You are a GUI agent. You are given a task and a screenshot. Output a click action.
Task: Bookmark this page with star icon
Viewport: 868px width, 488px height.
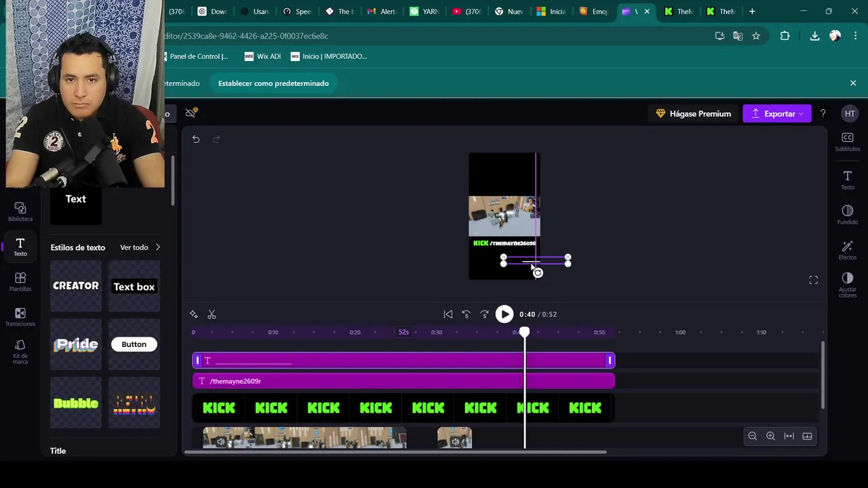756,36
